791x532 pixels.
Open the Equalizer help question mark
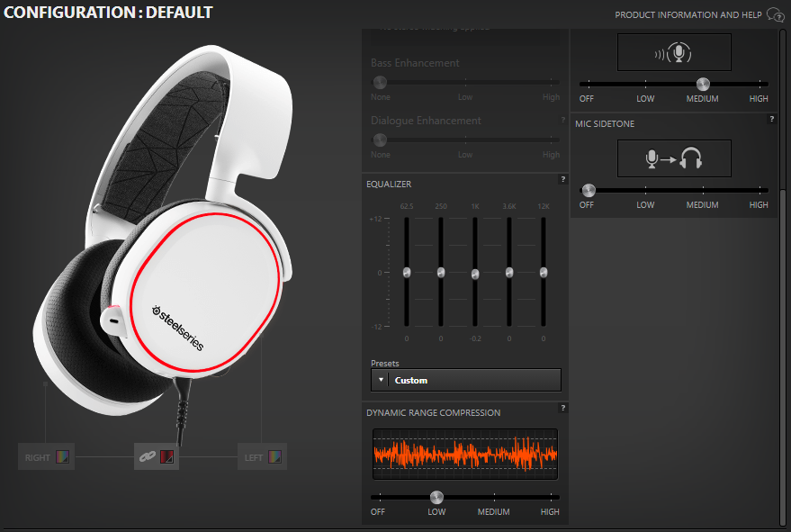click(563, 179)
